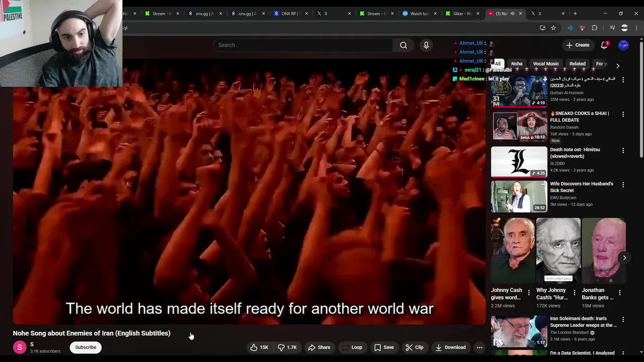Viewport: 644px width, 362px height.
Task: Open options for Qurban Al-Hussein video
Action: point(623,80)
